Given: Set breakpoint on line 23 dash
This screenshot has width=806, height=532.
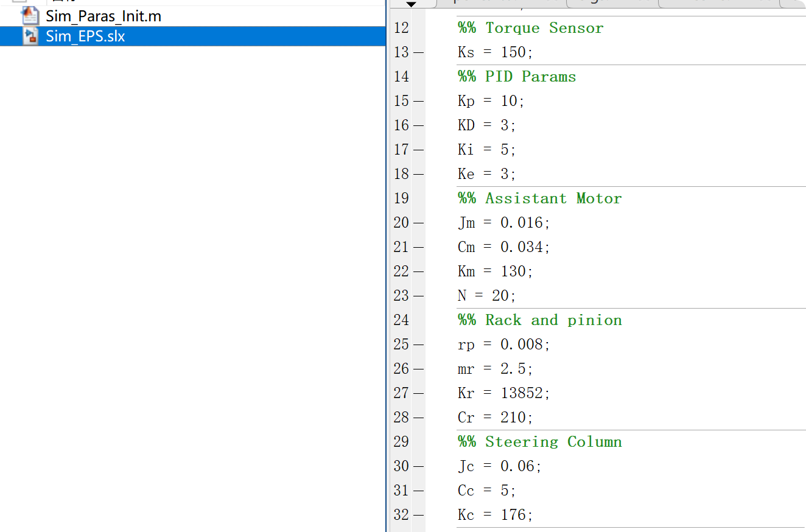Looking at the screenshot, I should [x=418, y=296].
